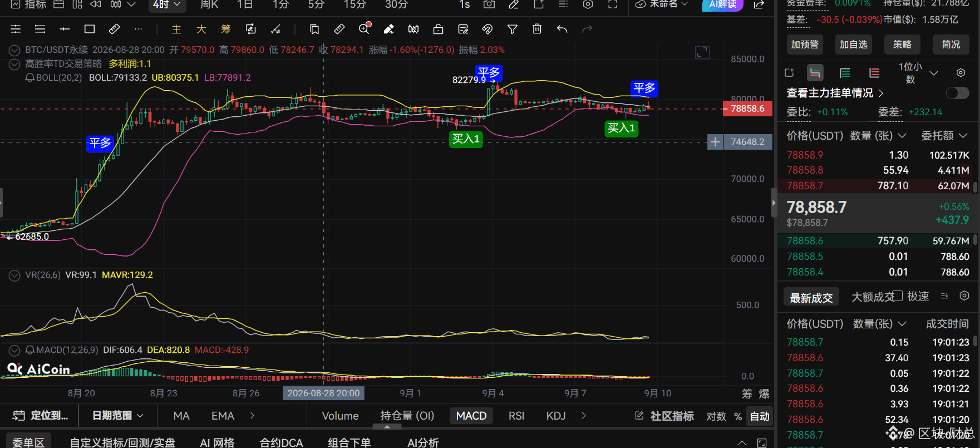980x448 pixels.
Task: Expand the 日期范围 dropdown
Action: 117,416
